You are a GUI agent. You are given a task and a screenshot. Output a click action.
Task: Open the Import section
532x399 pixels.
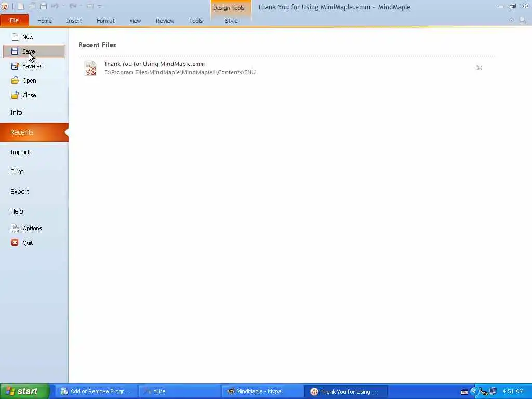[x=34, y=152]
